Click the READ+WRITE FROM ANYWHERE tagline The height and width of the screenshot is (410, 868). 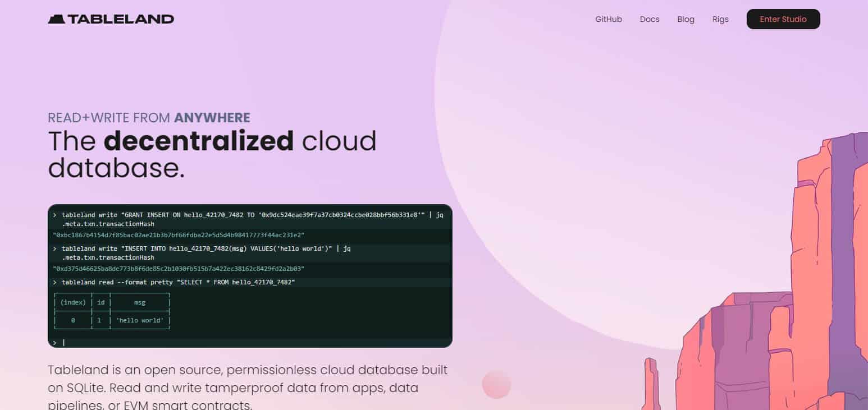[149, 118]
